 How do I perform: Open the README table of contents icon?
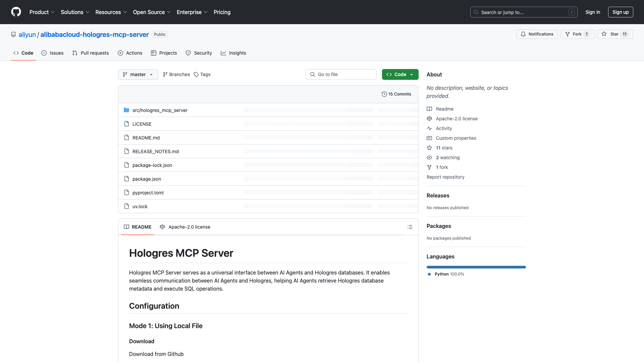[x=410, y=227]
